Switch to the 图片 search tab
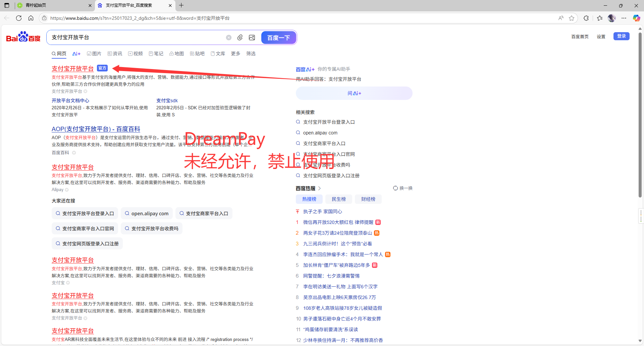This screenshot has height=346, width=644. [x=94, y=54]
